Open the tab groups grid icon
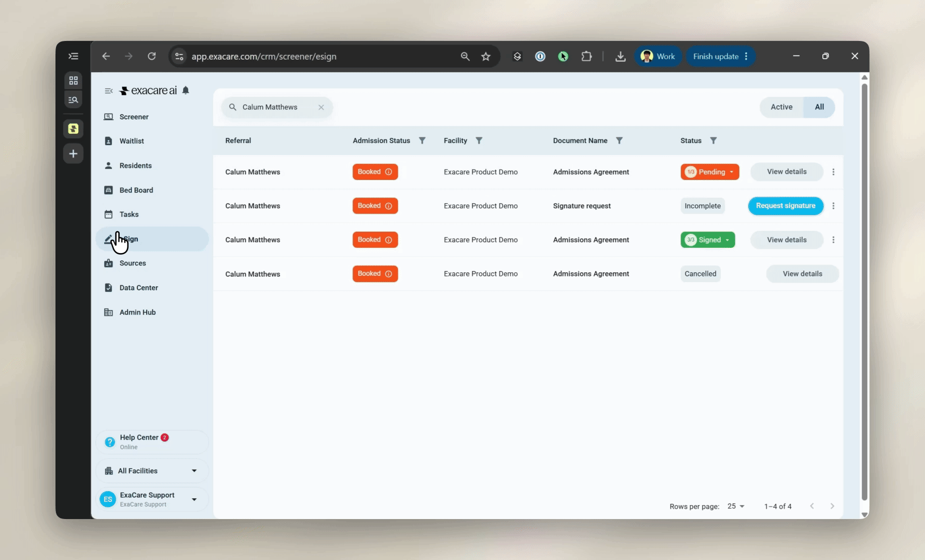This screenshot has width=925, height=560. 73,80
